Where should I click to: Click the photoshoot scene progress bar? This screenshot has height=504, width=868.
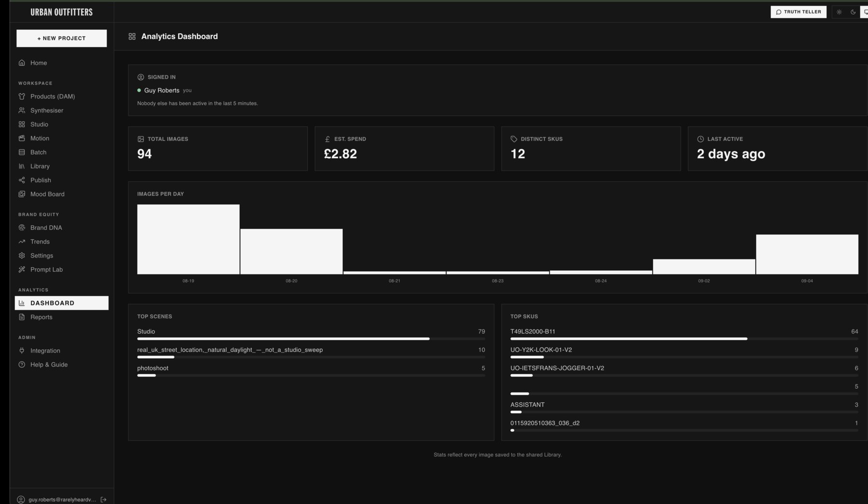click(x=311, y=375)
